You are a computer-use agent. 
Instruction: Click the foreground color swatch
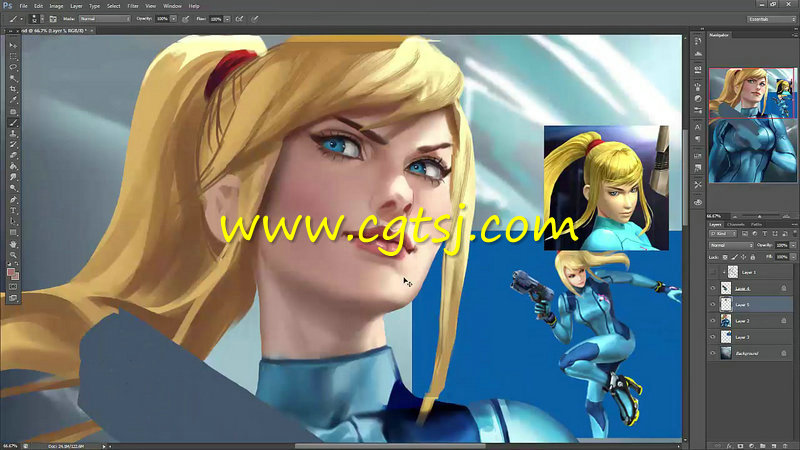[x=11, y=272]
